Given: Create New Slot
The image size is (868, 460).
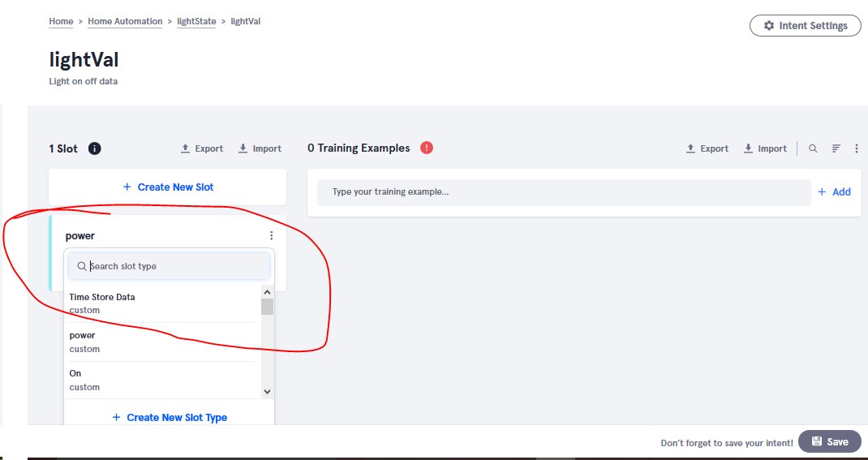Looking at the screenshot, I should point(168,187).
